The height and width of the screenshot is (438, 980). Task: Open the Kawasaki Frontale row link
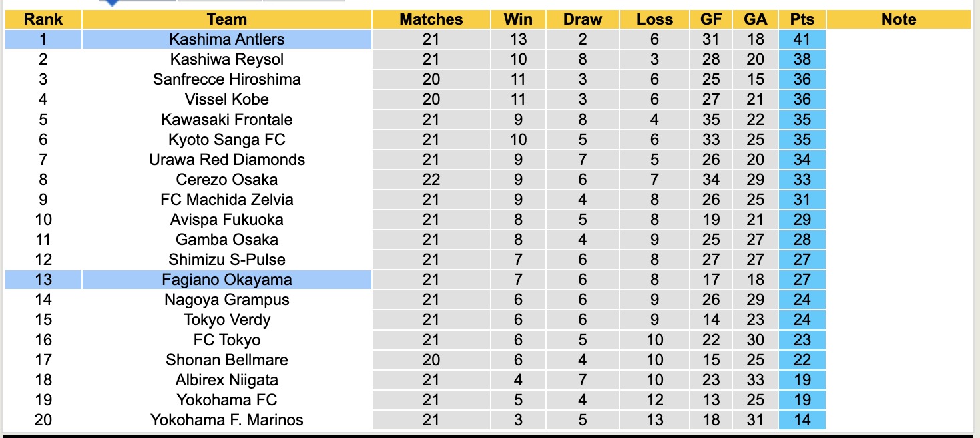(227, 120)
